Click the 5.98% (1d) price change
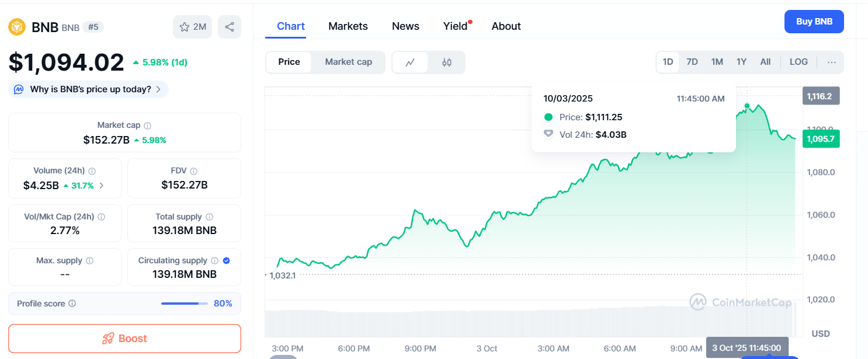 160,62
